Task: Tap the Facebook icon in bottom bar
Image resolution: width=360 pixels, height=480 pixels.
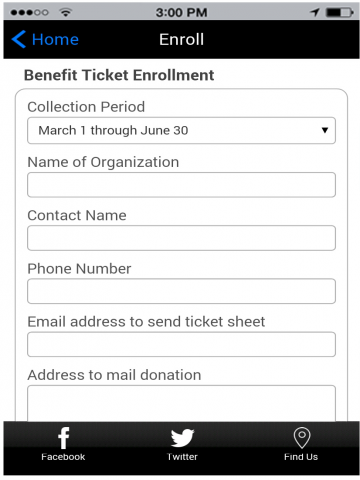Action: [63, 438]
